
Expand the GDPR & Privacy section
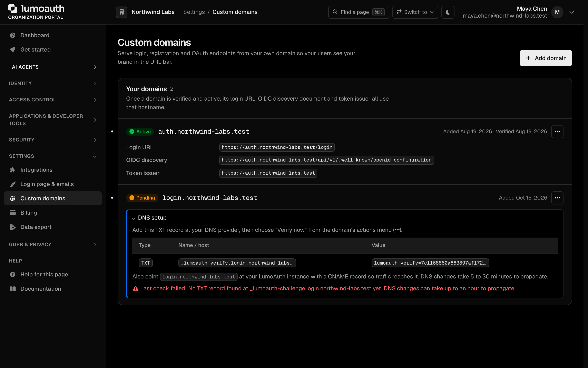pyautogui.click(x=53, y=245)
